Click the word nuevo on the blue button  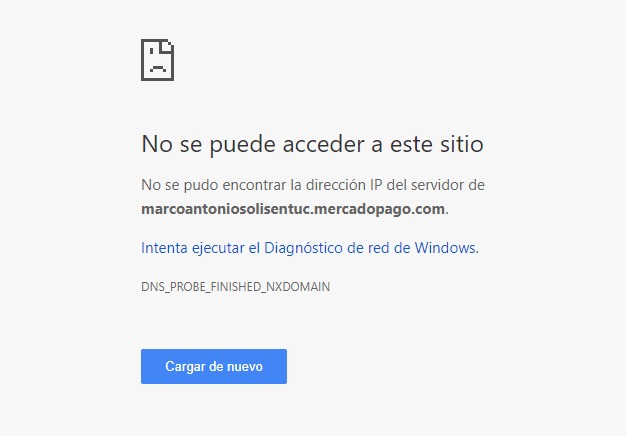pos(245,367)
